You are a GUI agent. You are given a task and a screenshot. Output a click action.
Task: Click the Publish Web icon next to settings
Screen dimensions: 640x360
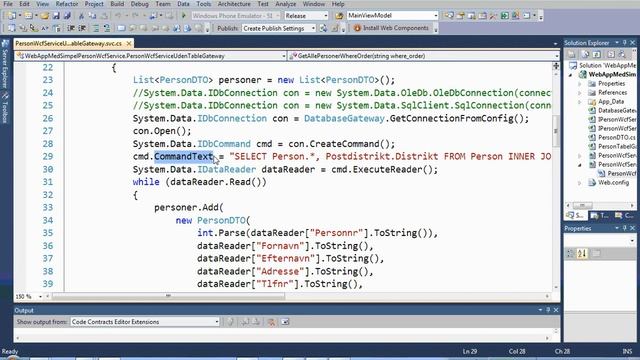coord(323,28)
